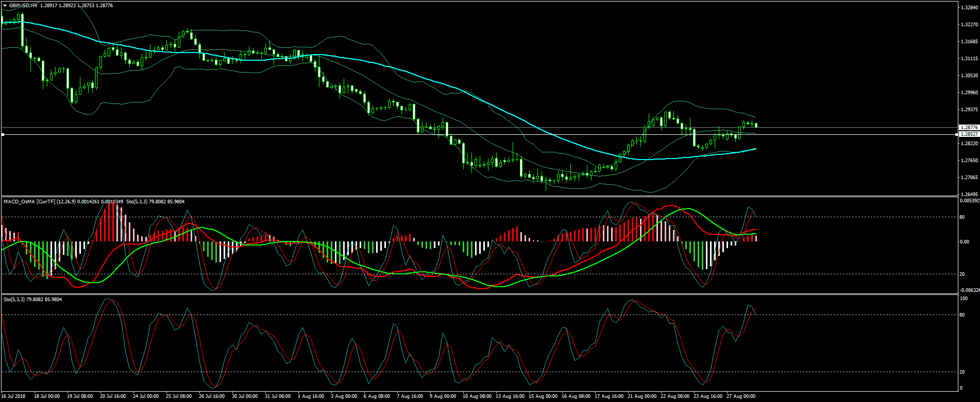Click MACD scale value -0.006326
980x402 pixels.
970,290
